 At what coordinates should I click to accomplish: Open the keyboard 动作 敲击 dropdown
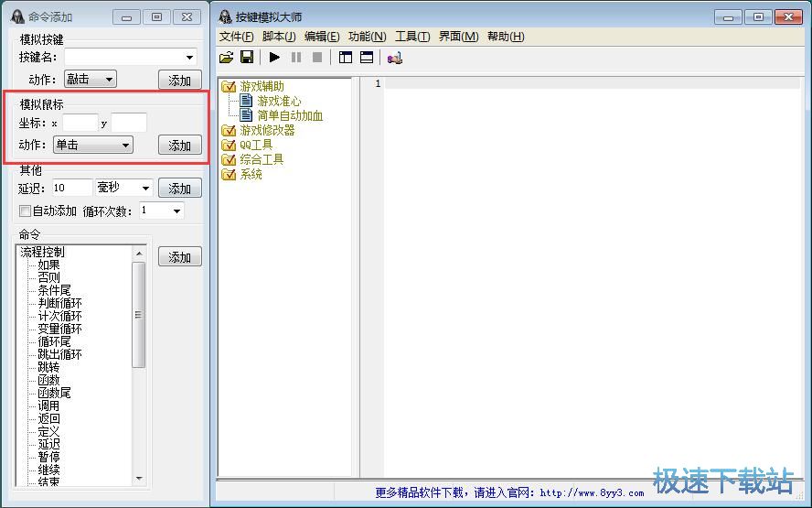(109, 80)
